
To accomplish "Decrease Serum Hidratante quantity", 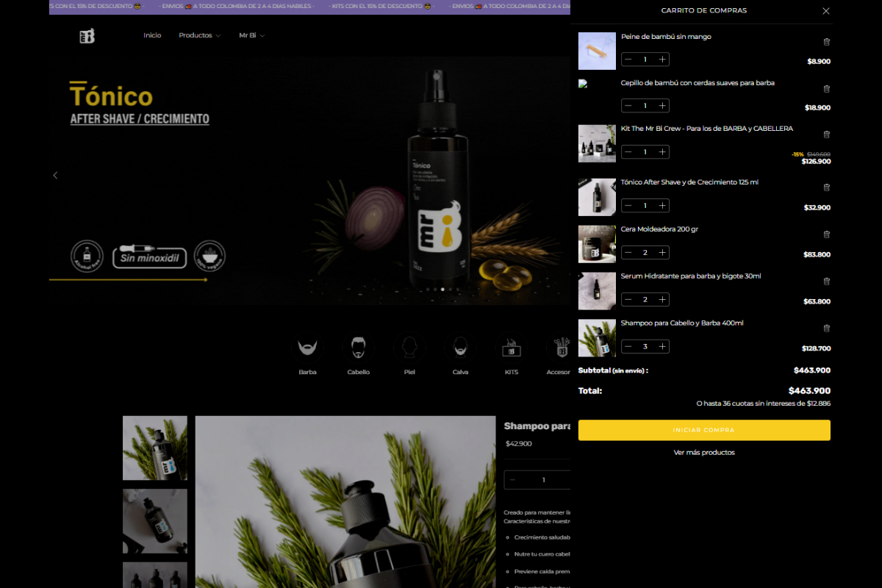I will (628, 299).
